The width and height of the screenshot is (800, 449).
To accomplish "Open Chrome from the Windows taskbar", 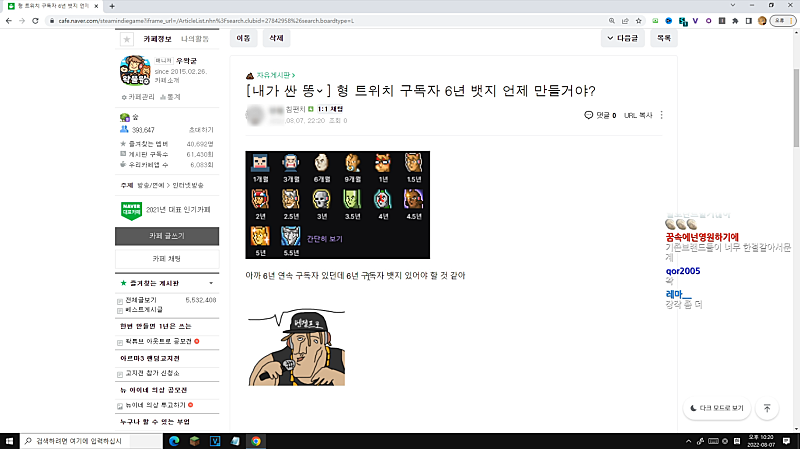I will click(256, 440).
